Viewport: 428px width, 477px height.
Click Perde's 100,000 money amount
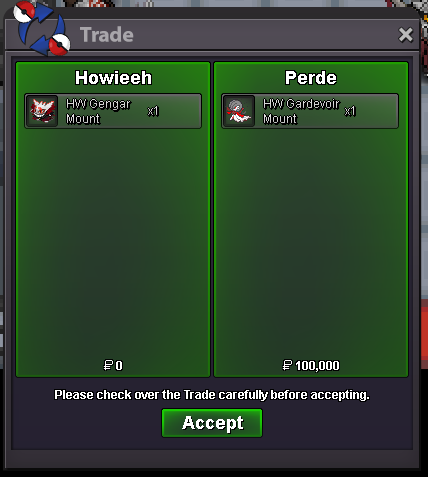[317, 366]
